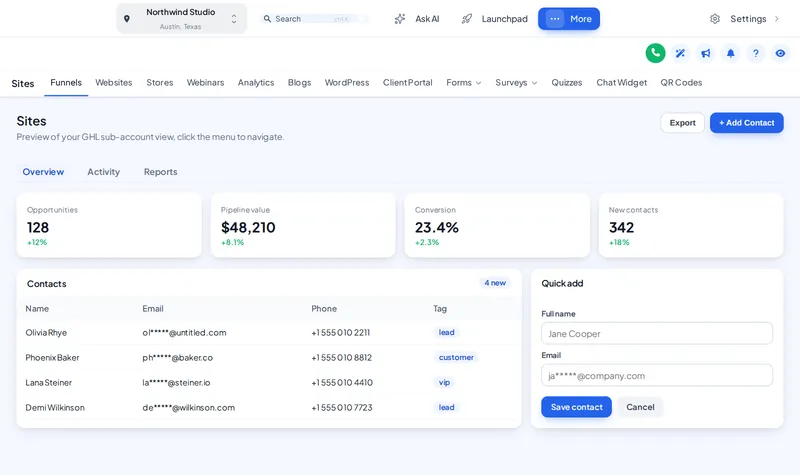Click the Conversion 23.4% card
Screen dimensions: 800x475
point(497,225)
